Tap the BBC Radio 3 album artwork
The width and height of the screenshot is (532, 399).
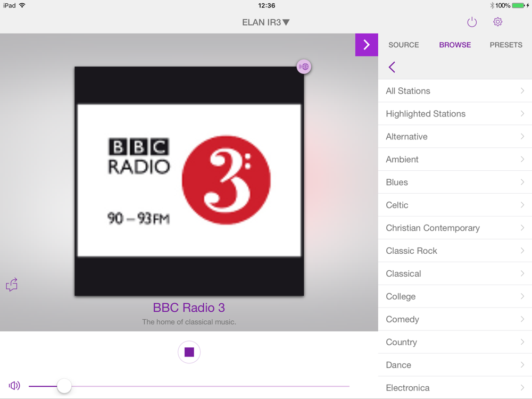click(189, 181)
